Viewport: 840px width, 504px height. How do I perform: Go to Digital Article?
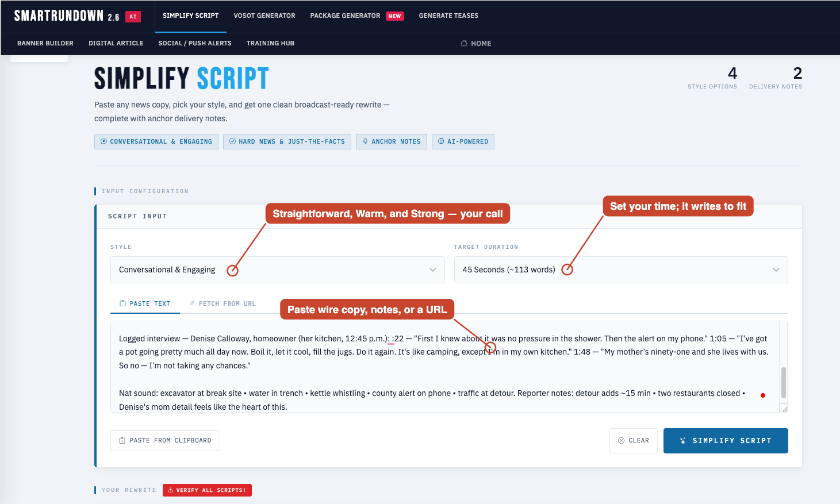click(116, 43)
